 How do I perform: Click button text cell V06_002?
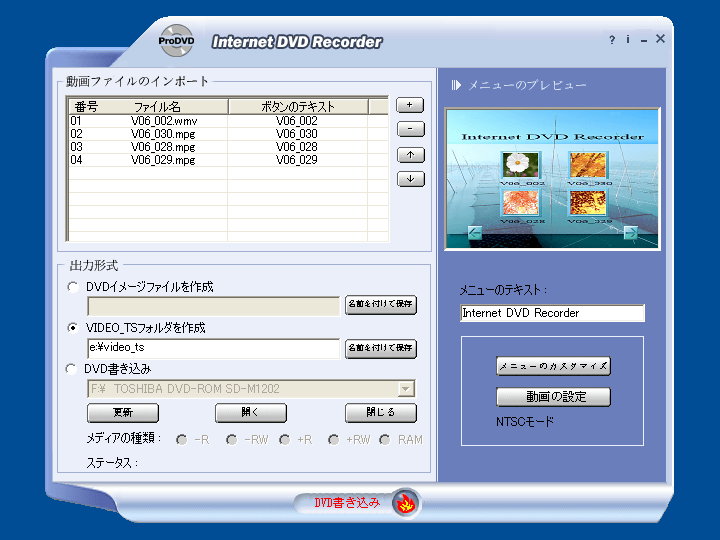(x=297, y=121)
